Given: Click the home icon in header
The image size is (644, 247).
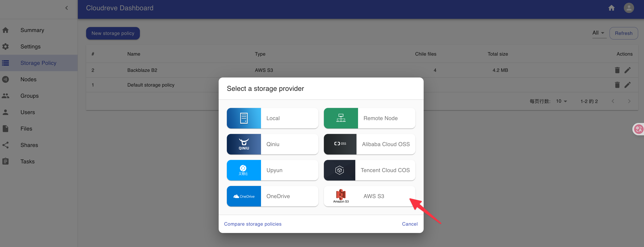Looking at the screenshot, I should tap(611, 8).
